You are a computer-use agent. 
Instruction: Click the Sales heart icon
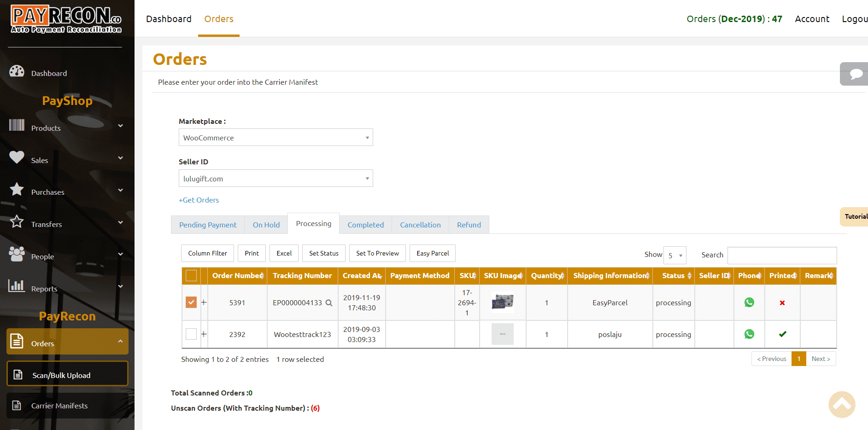click(x=17, y=157)
